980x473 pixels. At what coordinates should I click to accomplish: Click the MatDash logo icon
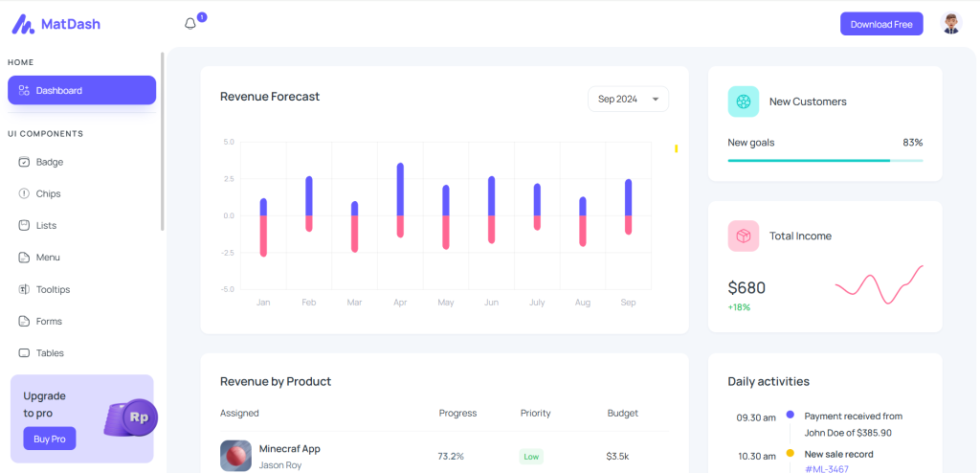pyautogui.click(x=23, y=24)
